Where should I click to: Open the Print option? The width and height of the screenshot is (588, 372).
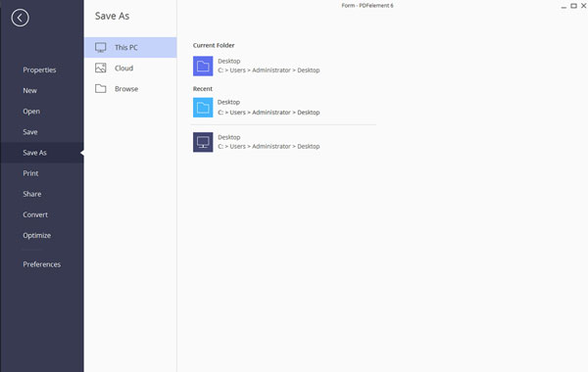(30, 173)
